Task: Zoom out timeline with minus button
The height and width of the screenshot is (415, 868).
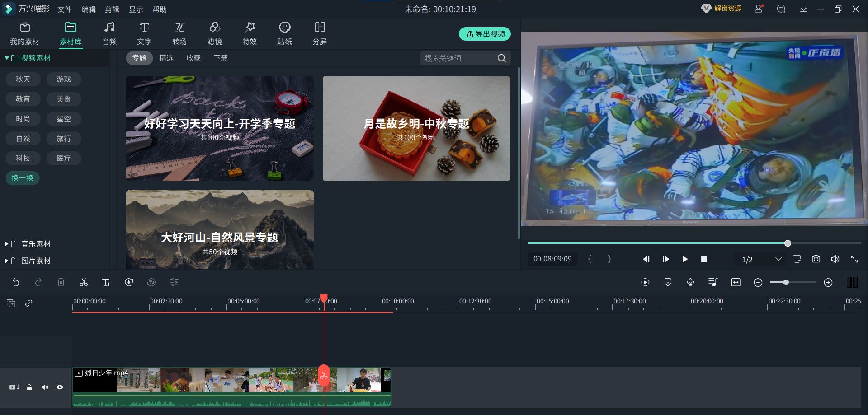Action: [x=758, y=283]
